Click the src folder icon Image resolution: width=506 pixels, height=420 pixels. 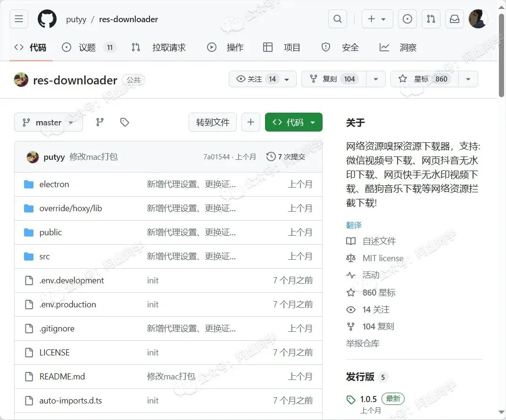[x=29, y=256]
